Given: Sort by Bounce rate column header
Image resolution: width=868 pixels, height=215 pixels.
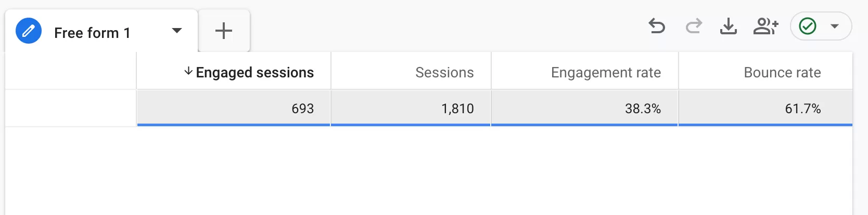Looking at the screenshot, I should click(x=782, y=72).
